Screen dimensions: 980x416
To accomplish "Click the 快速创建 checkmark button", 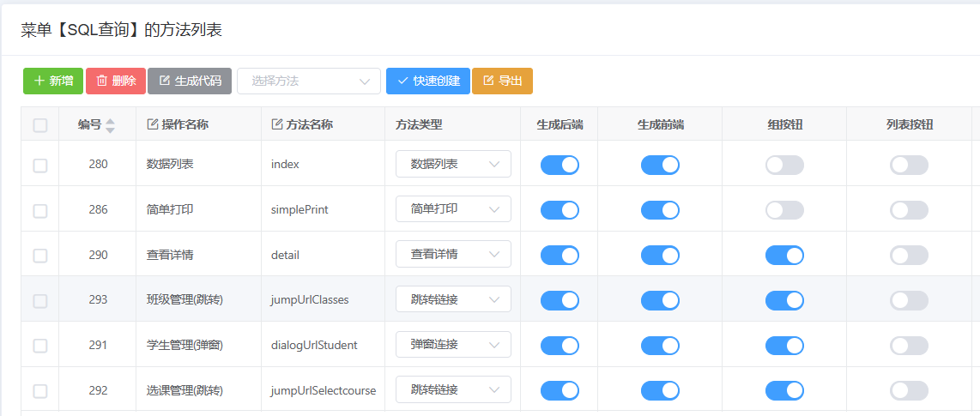I will (x=427, y=81).
